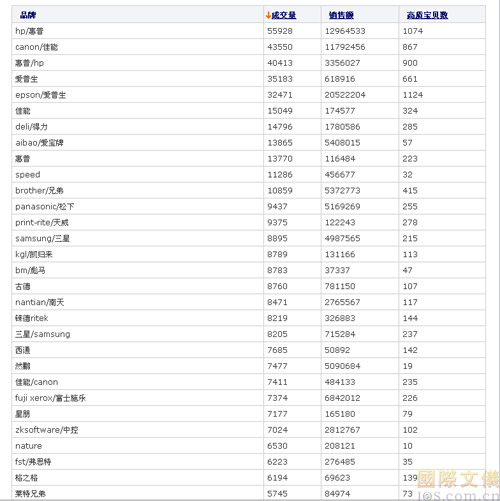Click the 69623 sales value
500x501 pixels.
click(x=337, y=478)
